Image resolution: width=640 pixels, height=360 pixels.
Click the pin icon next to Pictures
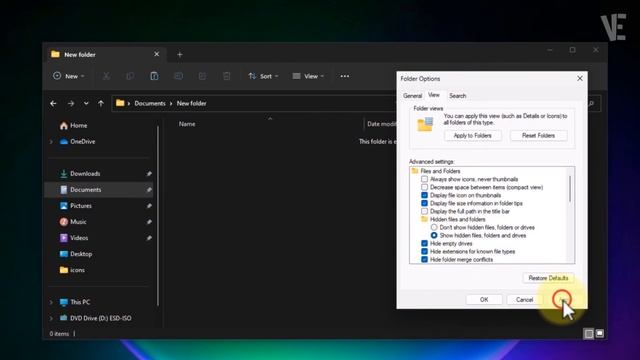[x=149, y=206]
